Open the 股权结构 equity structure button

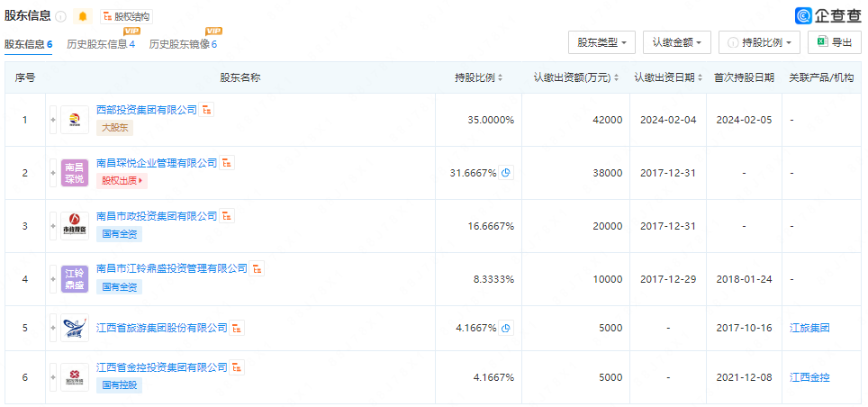(x=126, y=16)
